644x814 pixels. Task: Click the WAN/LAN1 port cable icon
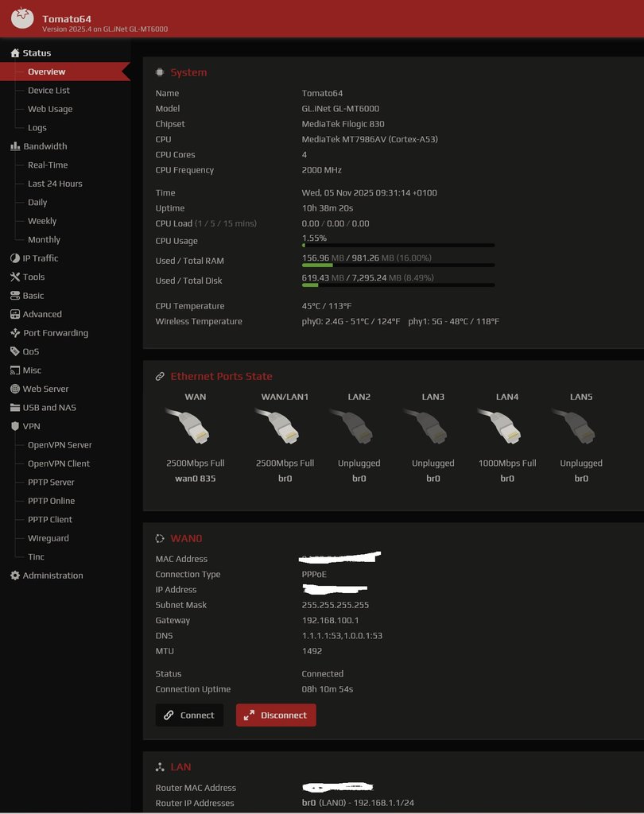(277, 426)
